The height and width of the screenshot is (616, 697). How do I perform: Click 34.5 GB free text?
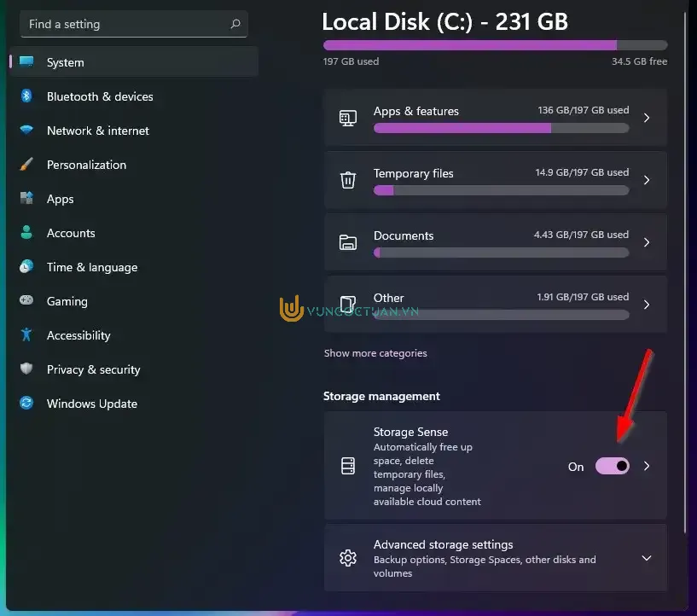639,61
